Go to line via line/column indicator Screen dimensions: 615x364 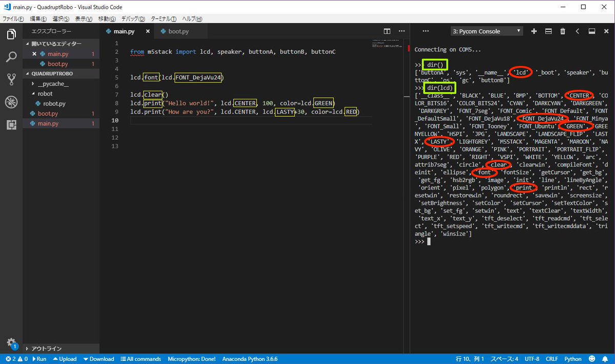(x=470, y=359)
